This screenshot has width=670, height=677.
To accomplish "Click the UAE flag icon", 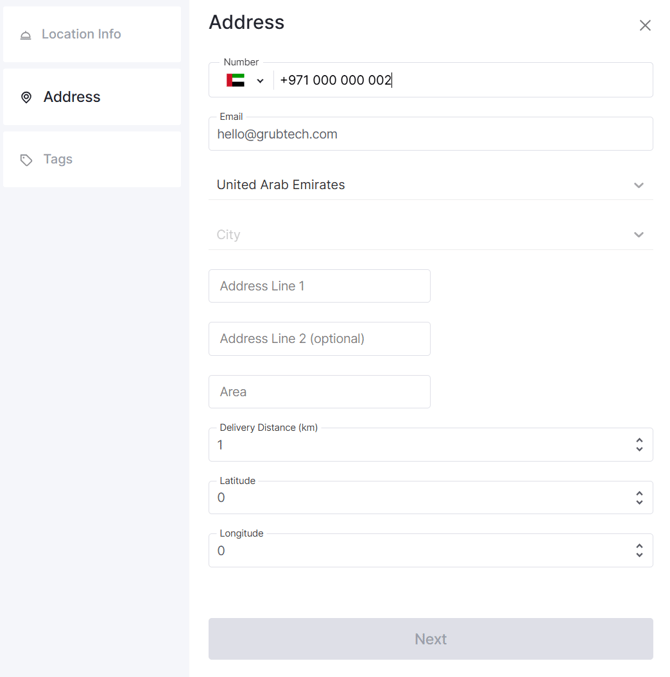I will tap(235, 80).
